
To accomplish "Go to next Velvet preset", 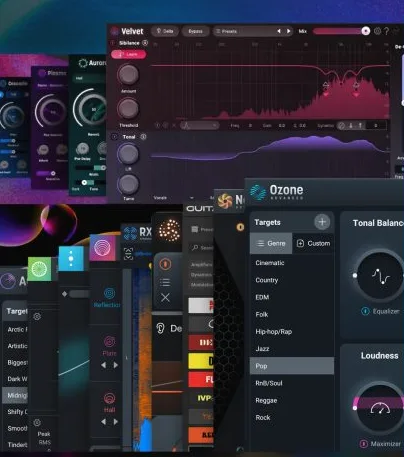I will click(289, 31).
